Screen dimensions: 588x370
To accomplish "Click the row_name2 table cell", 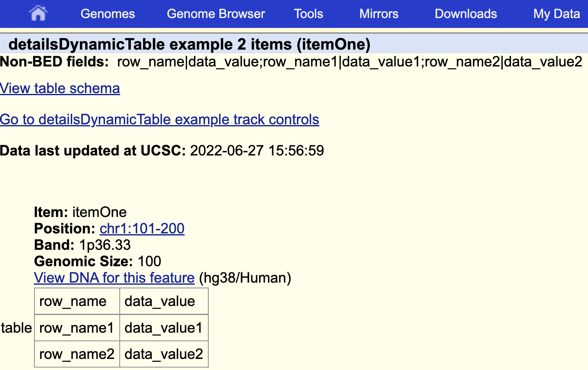I will (x=77, y=354).
